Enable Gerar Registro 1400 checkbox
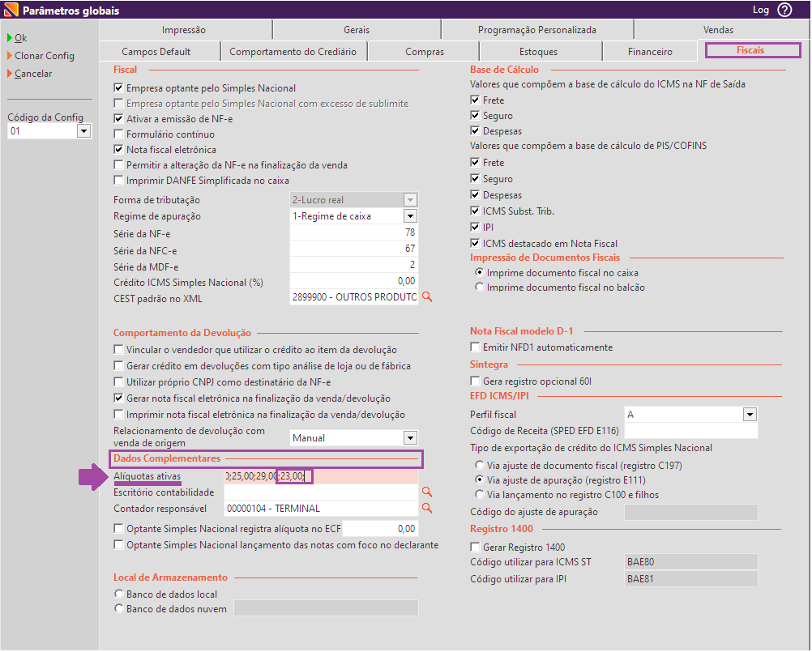 click(x=475, y=547)
